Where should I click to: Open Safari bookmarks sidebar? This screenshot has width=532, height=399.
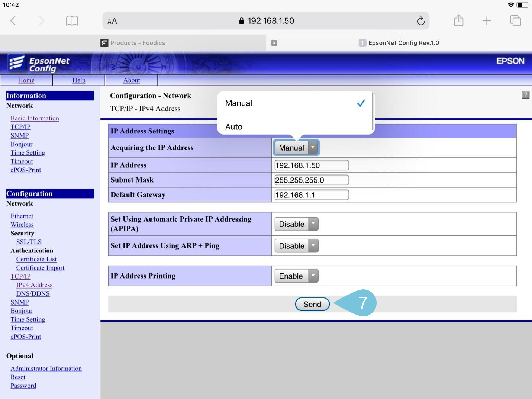72,20
